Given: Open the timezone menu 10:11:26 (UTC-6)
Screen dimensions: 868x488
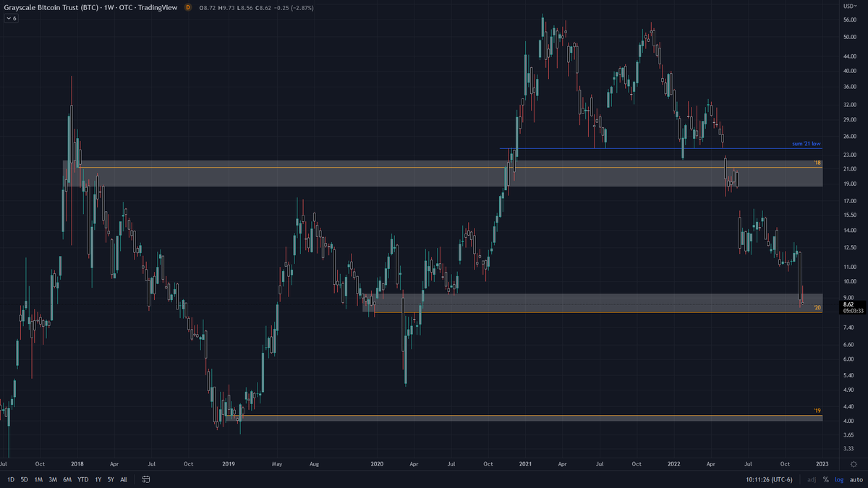Looking at the screenshot, I should (770, 479).
